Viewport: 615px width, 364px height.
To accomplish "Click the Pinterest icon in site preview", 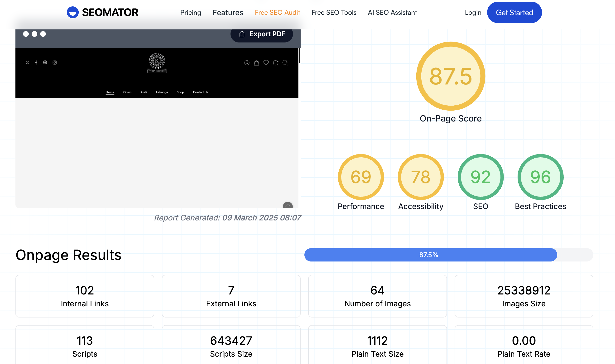I will point(45,63).
